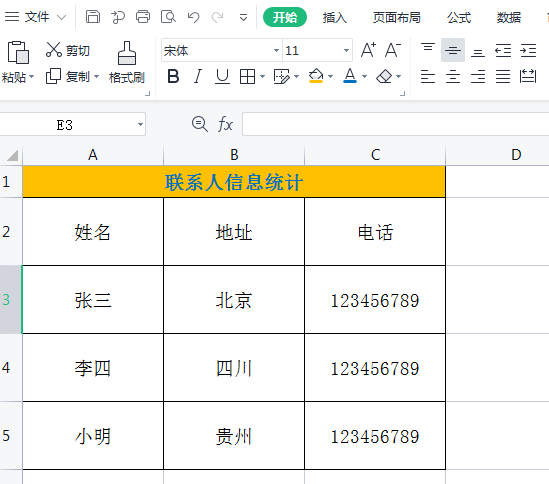Image resolution: width=549 pixels, height=484 pixels.
Task: Increase font size with A+ icon
Action: click(369, 50)
